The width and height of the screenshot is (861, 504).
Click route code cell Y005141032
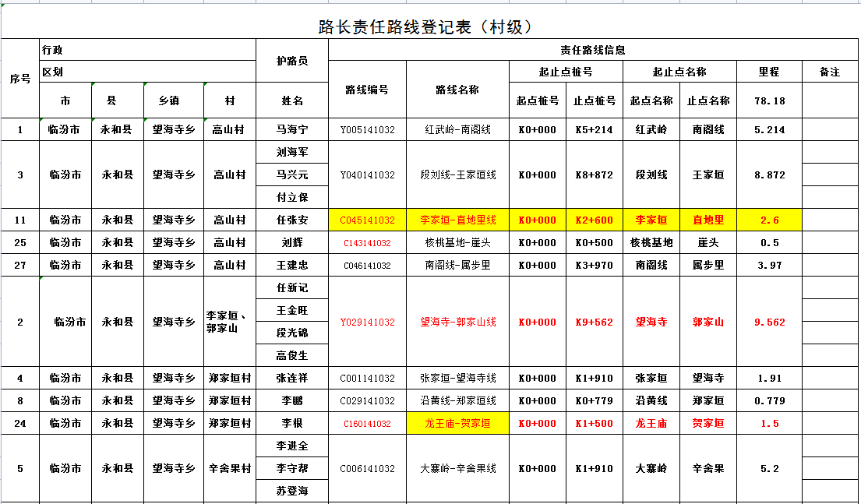(367, 129)
